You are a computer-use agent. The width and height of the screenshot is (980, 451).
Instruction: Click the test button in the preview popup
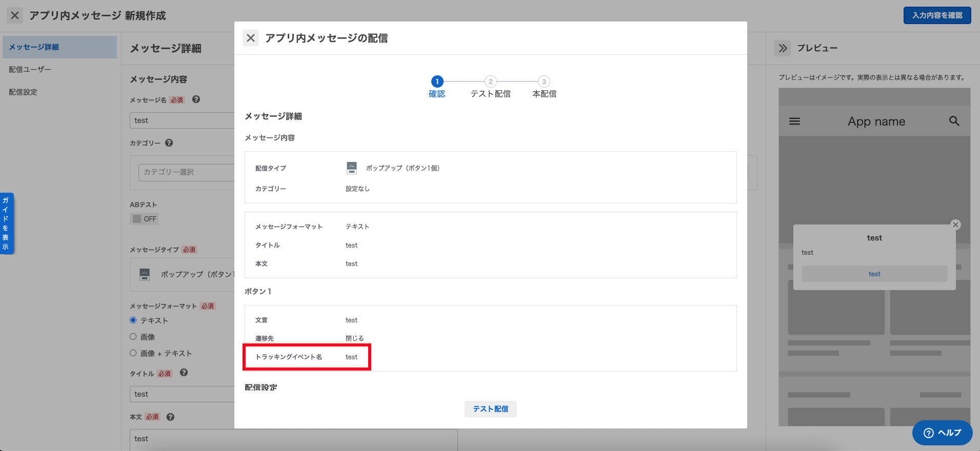[x=874, y=274]
